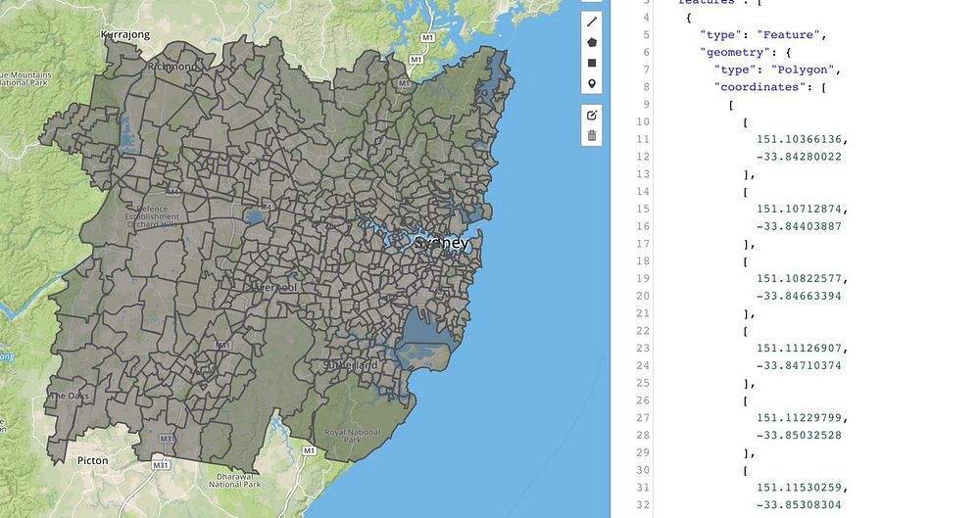Click the Liverpool place label
This screenshot has width=980, height=518.
point(275,288)
